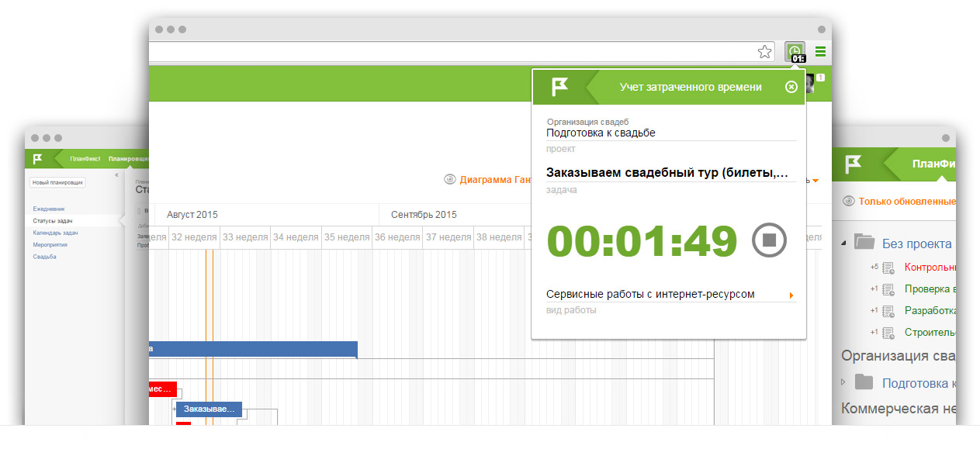Open the browser hamburger menu
980x449 pixels.
coord(820,52)
